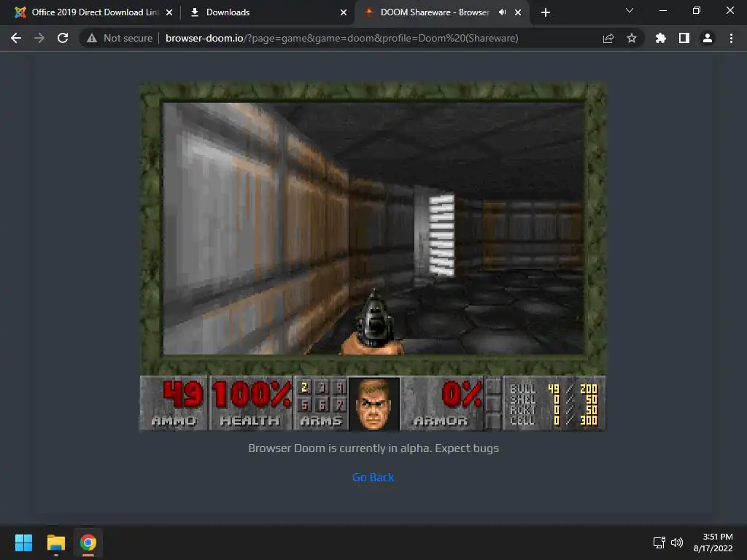Open a new browser tab
The width and height of the screenshot is (747, 560).
546,12
